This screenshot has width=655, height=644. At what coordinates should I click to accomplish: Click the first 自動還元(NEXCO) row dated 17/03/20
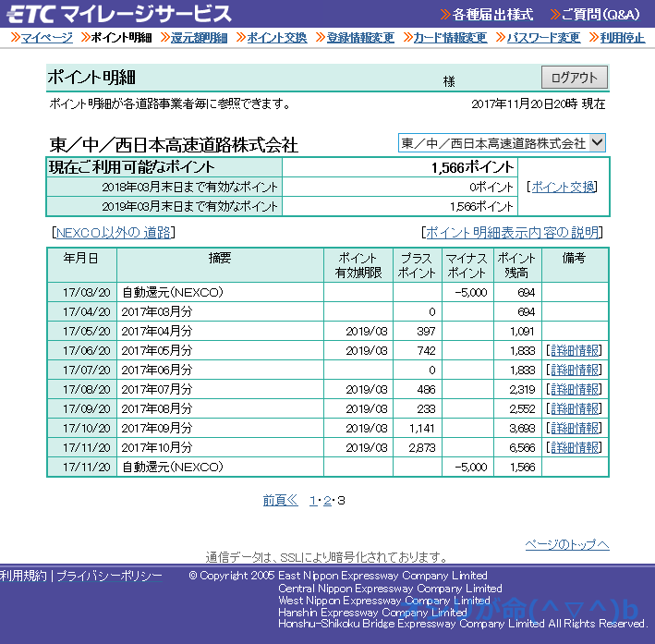point(328,292)
